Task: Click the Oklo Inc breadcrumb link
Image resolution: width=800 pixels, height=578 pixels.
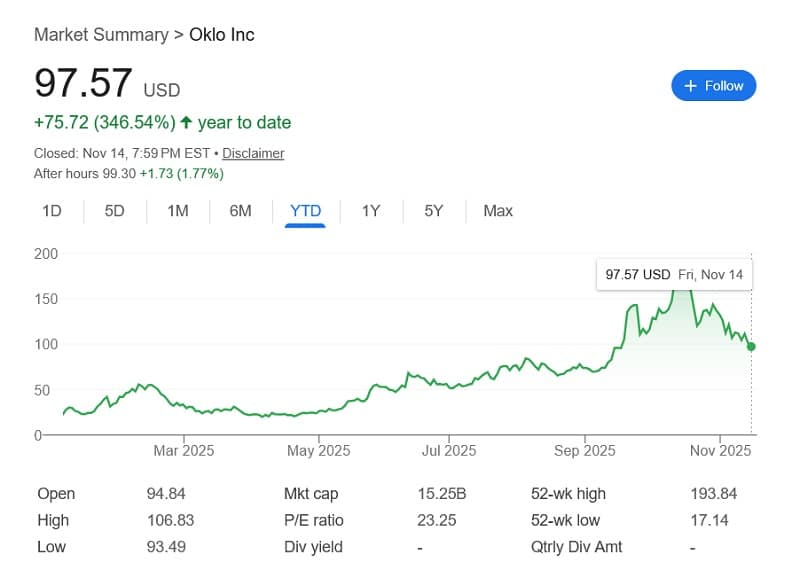Action: [219, 34]
